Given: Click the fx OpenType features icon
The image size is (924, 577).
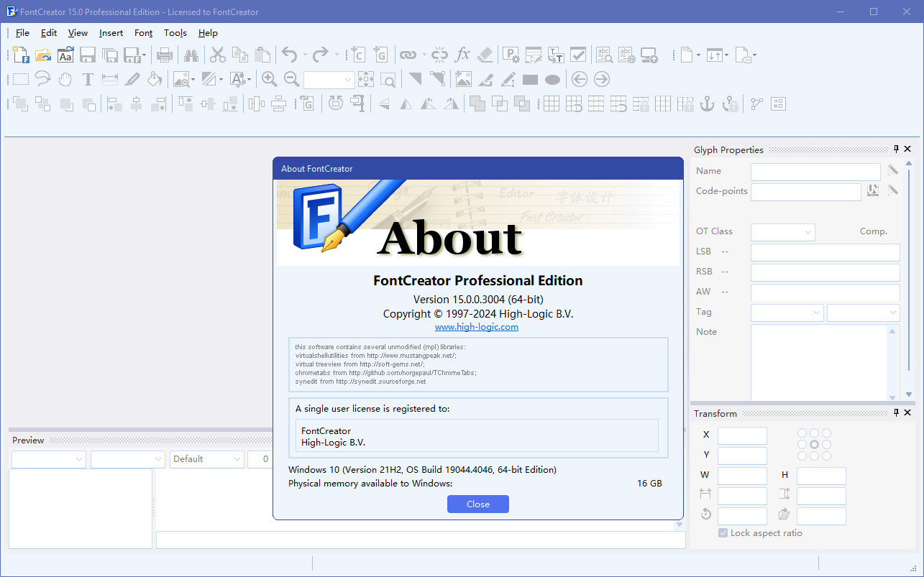Looking at the screenshot, I should click(x=462, y=55).
